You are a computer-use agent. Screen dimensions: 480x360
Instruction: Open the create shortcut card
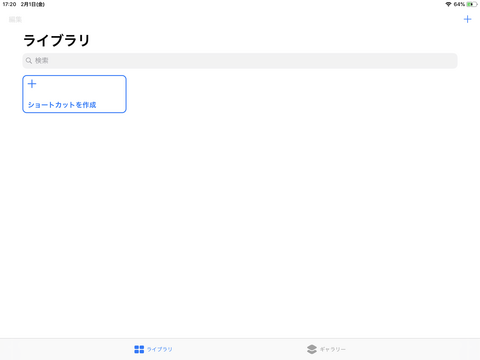click(74, 94)
